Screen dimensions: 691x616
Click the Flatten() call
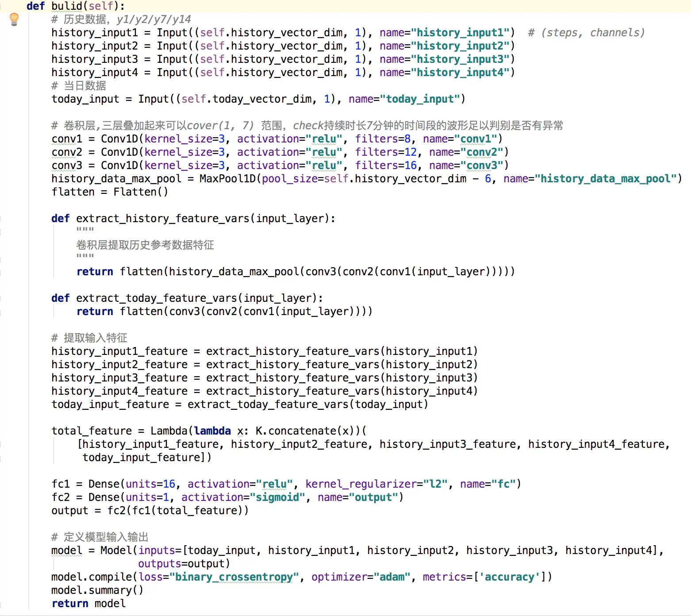[141, 192]
